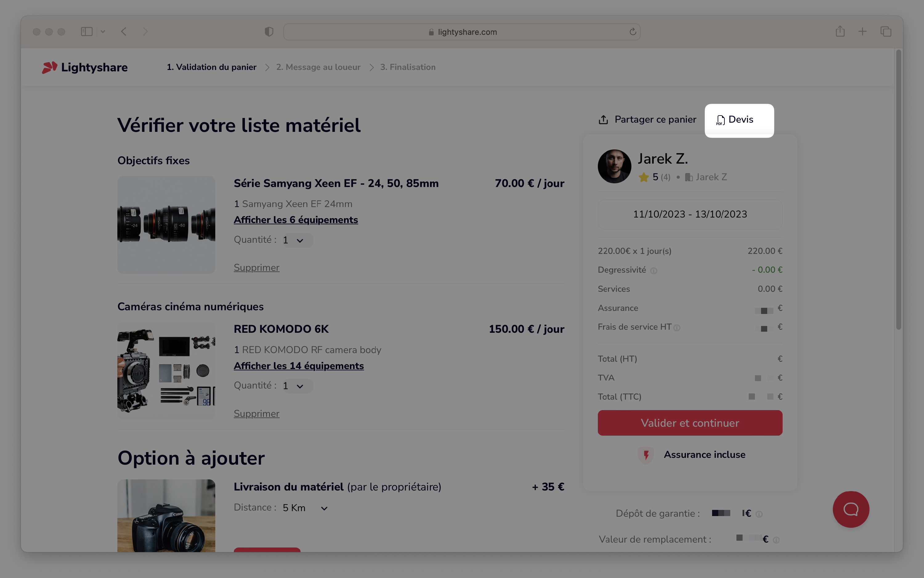
Task: Click Afficher les 6 équipements
Action: tap(296, 220)
